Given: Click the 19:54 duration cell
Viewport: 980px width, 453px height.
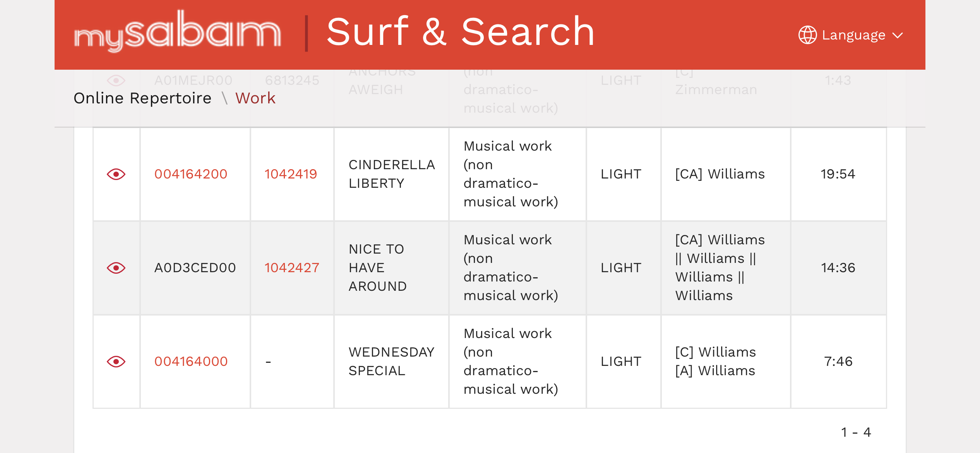Looking at the screenshot, I should [838, 174].
